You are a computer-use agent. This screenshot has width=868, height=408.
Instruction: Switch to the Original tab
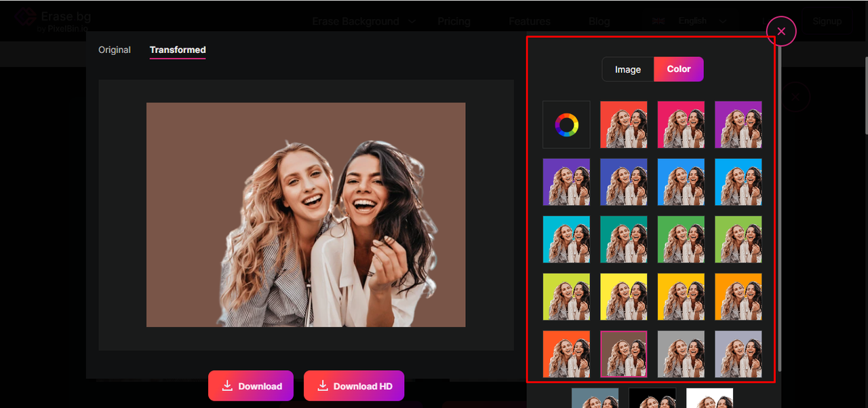pyautogui.click(x=115, y=50)
